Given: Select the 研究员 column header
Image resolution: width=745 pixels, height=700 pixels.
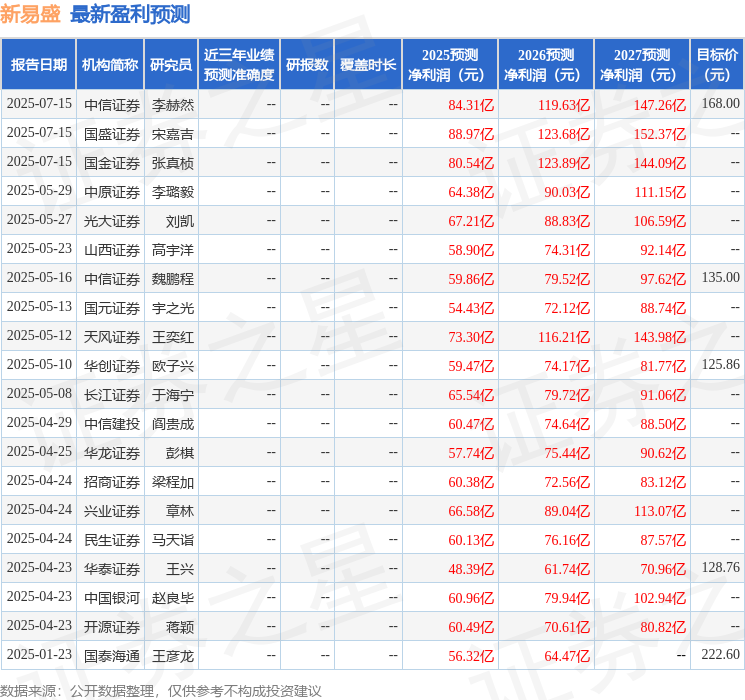Looking at the screenshot, I should coord(171,65).
